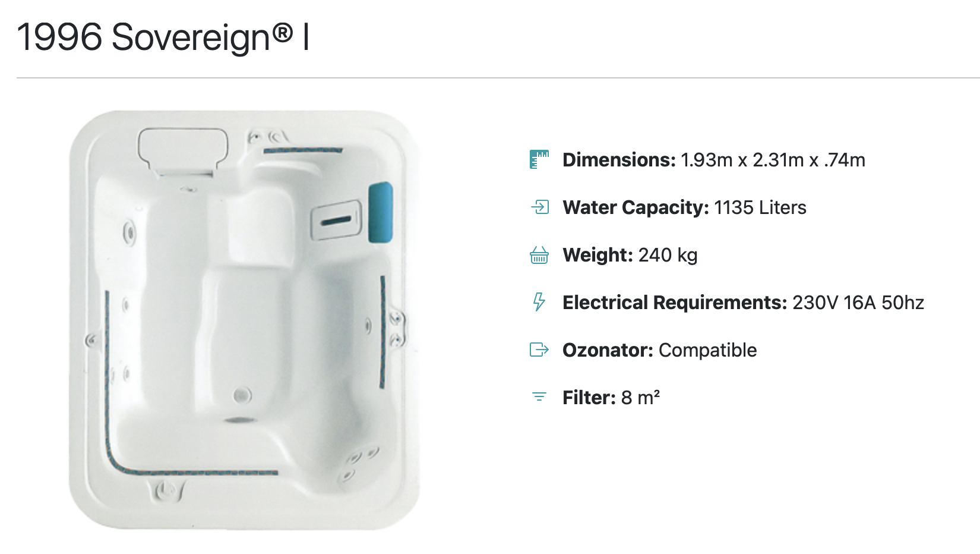Viewport: 980px width, 554px height.
Task: Click the Ozonator exit-arrow icon
Action: tap(539, 350)
